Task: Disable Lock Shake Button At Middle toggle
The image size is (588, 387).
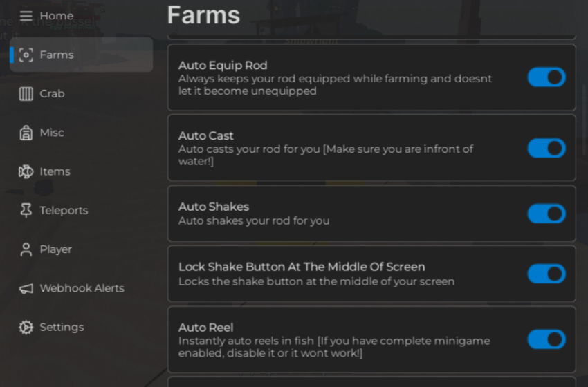Action: coord(546,274)
